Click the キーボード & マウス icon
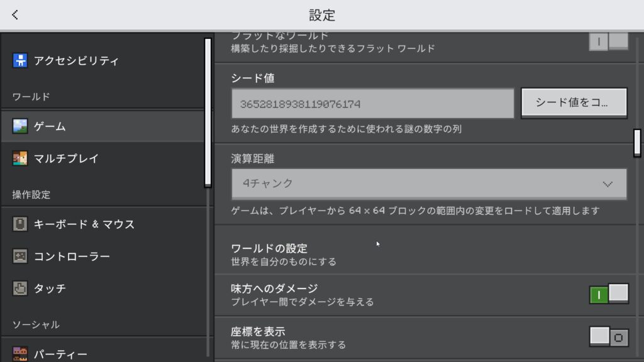The image size is (644, 362). tap(19, 224)
